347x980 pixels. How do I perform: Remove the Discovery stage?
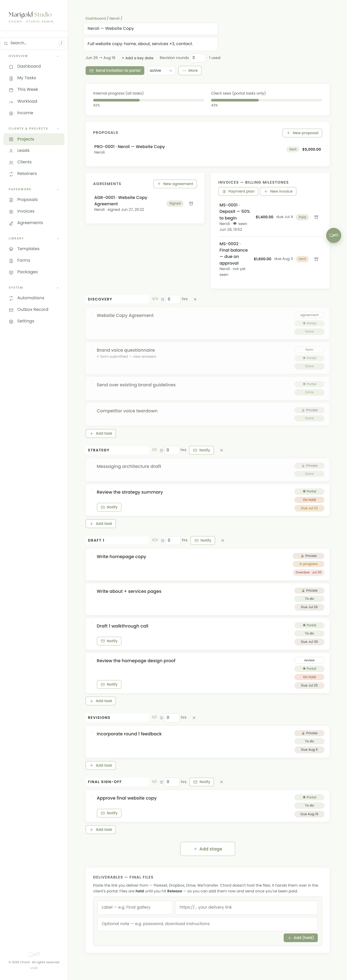coord(195,299)
